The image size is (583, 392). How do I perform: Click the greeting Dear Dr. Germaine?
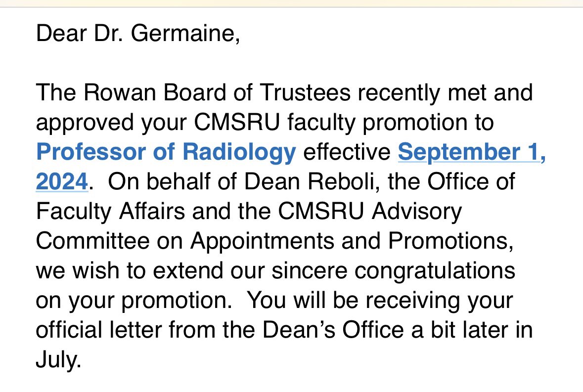[137, 34]
